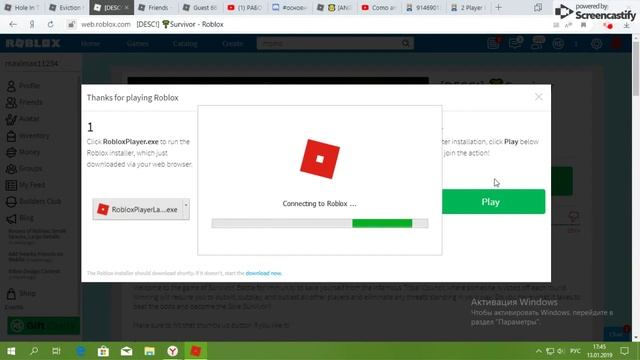Switch to the Friends browser tab
The width and height of the screenshot is (640, 360).
click(155, 7)
